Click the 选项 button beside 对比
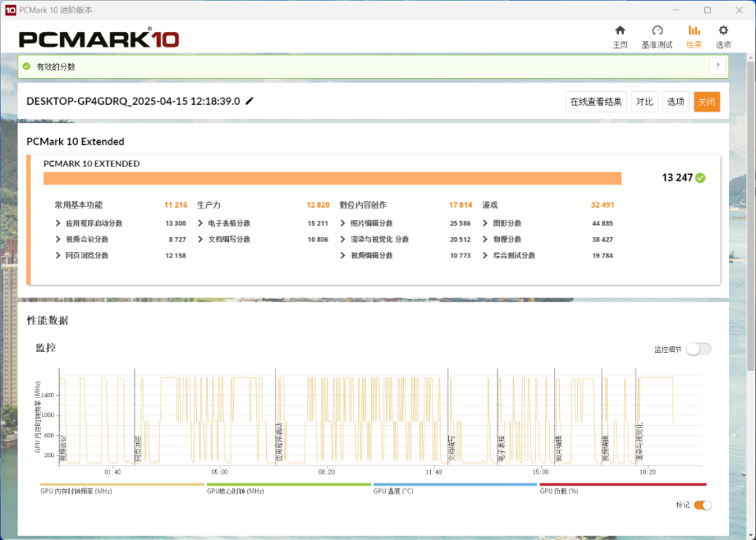Viewport: 756px width, 540px height. click(x=676, y=102)
